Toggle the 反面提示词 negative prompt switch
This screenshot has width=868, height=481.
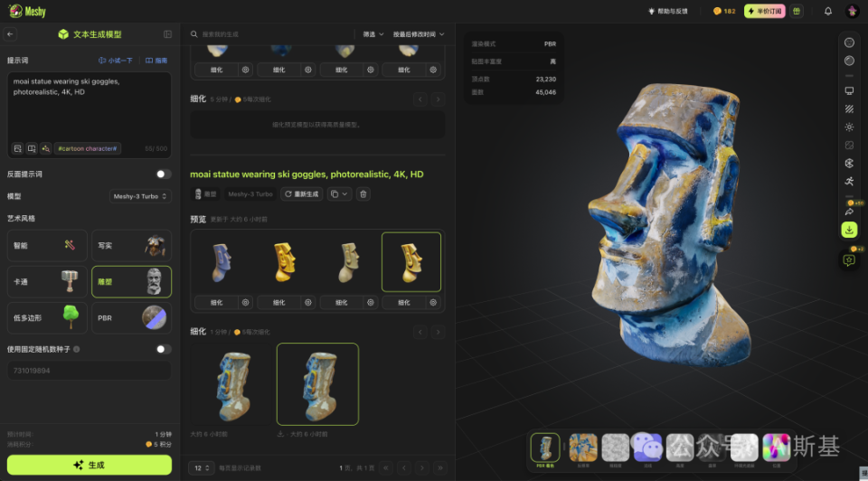[x=163, y=174]
